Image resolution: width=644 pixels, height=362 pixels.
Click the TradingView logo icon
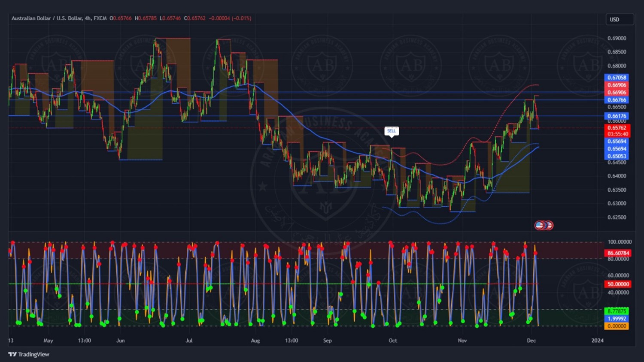click(12, 354)
